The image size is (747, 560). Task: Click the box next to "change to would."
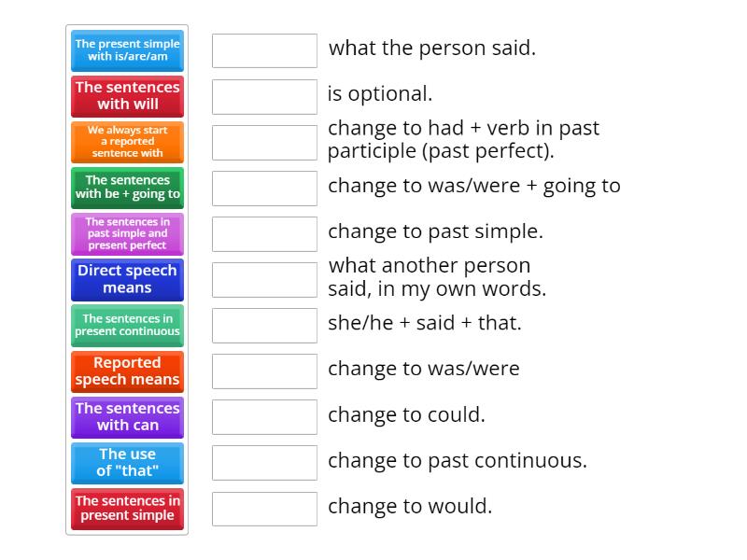(264, 509)
